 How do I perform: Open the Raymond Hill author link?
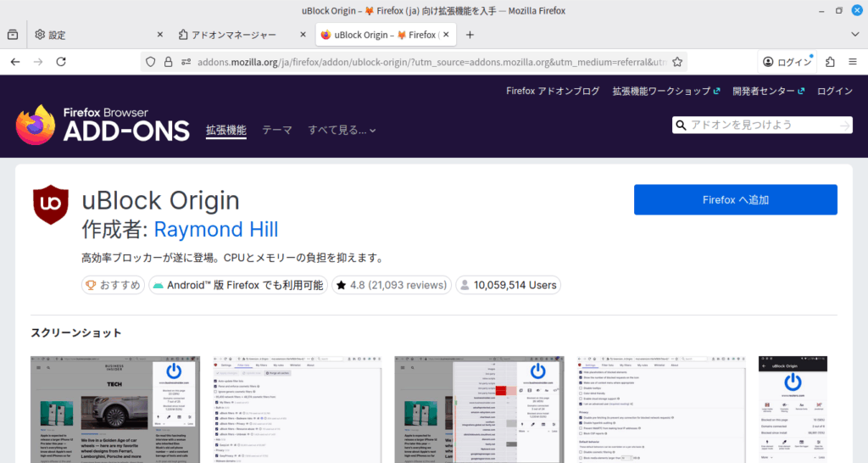(x=215, y=229)
